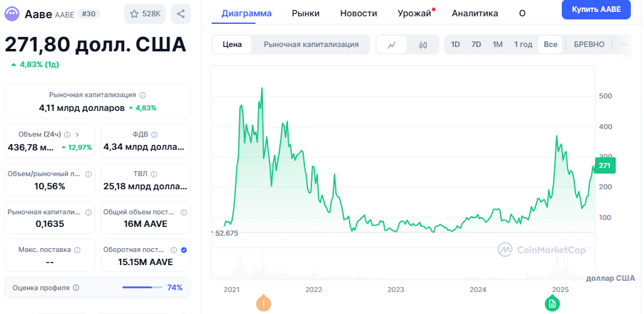The height and width of the screenshot is (314, 644).
Task: Click the #30 rank badge
Action: [89, 14]
